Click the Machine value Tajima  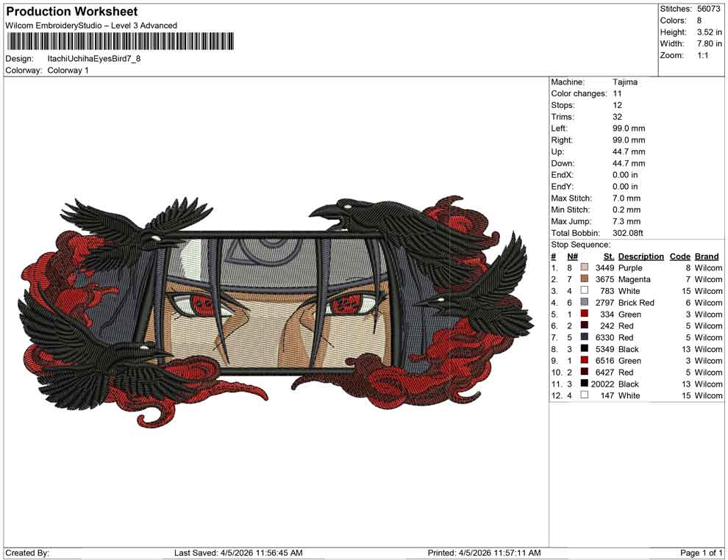[x=625, y=82]
